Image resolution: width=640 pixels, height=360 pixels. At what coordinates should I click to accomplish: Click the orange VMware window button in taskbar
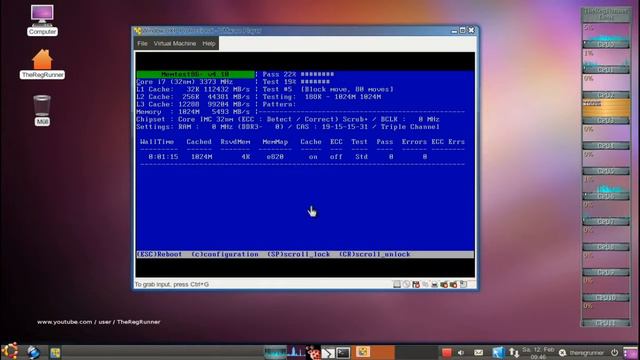point(373,352)
